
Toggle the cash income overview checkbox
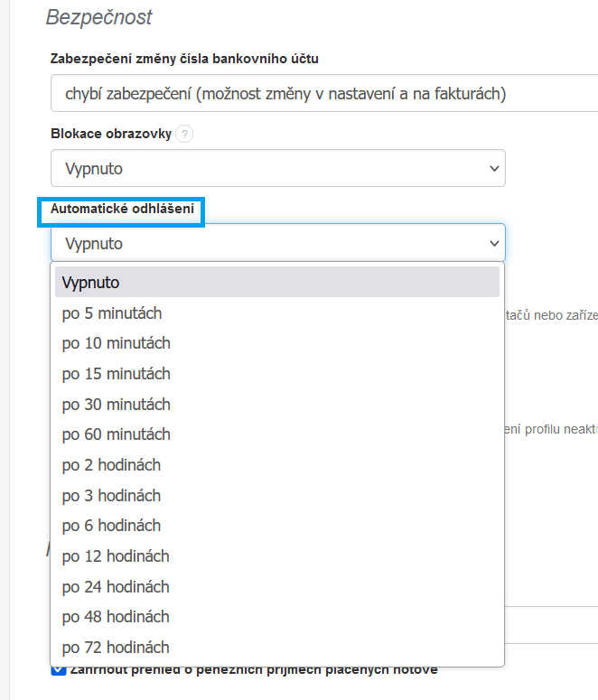(x=59, y=670)
